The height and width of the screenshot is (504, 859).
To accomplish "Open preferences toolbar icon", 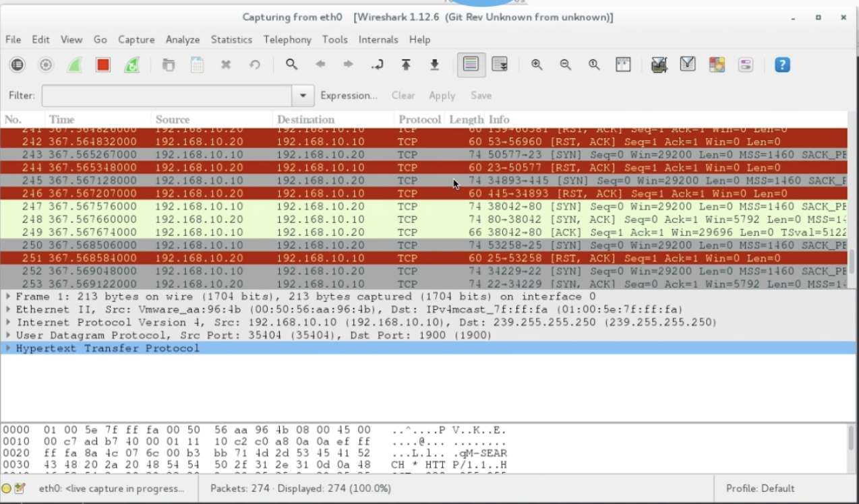I will coord(746,65).
